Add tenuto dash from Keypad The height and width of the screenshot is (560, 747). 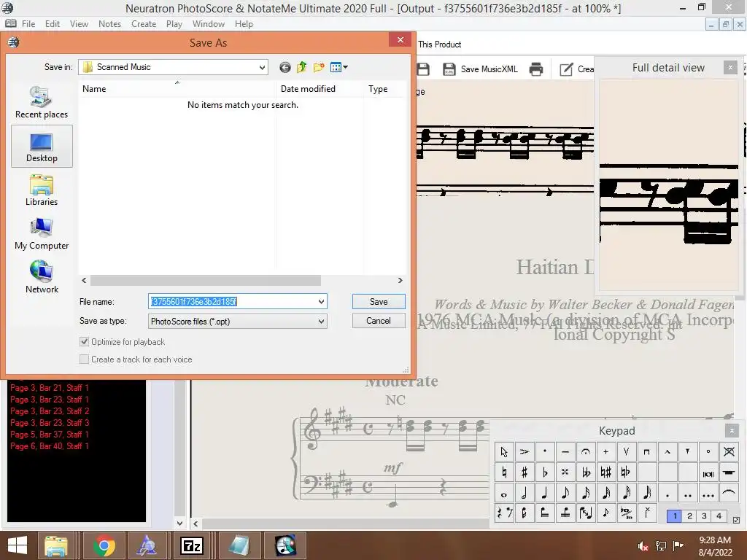[x=565, y=451]
